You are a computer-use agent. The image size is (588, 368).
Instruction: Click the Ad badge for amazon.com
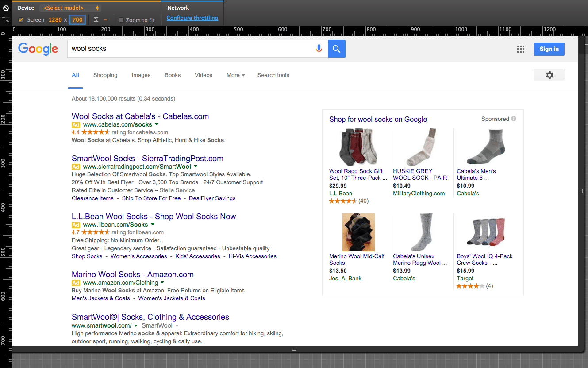tap(76, 283)
